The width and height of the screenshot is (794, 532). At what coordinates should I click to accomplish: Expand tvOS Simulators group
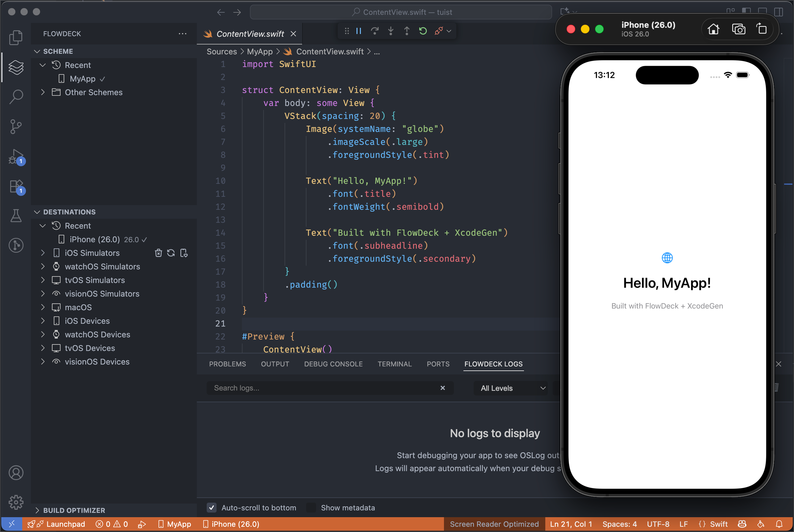point(42,280)
